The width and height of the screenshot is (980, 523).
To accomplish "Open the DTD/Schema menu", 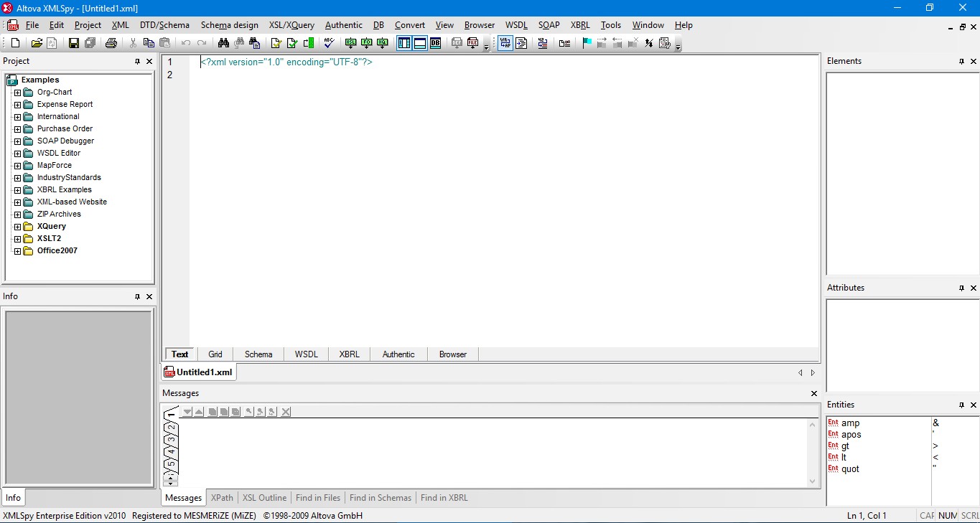I will point(164,25).
